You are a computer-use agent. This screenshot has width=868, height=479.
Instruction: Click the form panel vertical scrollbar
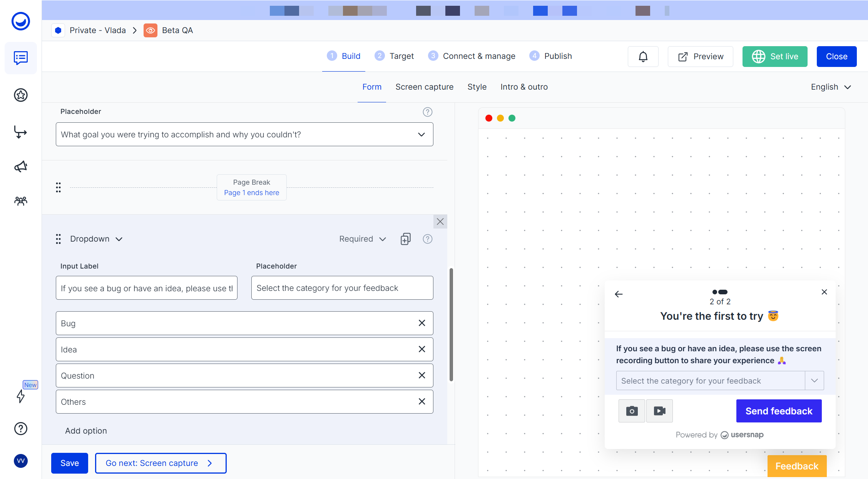[451, 324]
